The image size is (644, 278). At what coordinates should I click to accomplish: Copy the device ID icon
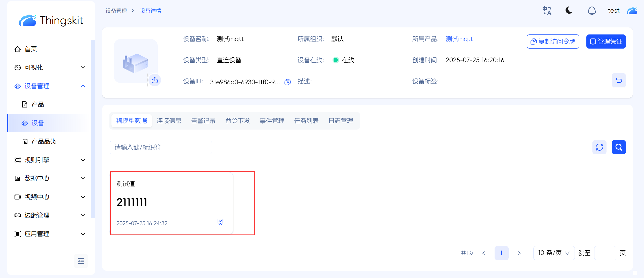click(288, 82)
